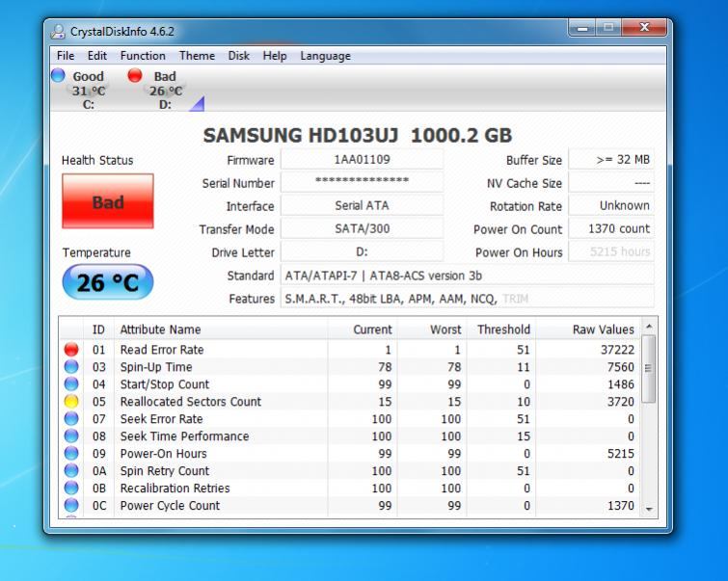Screen dimensions: 728x581
Task: Select the Read Error Rate row text
Action: [162, 350]
